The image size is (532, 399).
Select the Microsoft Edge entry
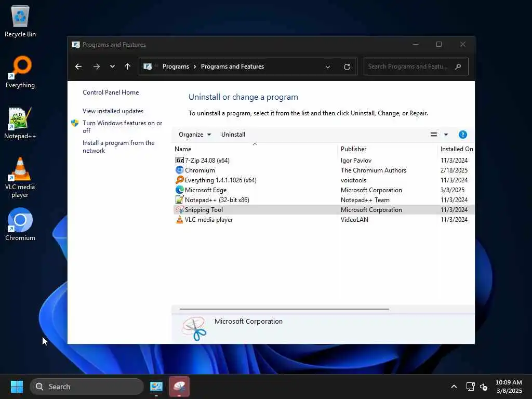pyautogui.click(x=324, y=190)
